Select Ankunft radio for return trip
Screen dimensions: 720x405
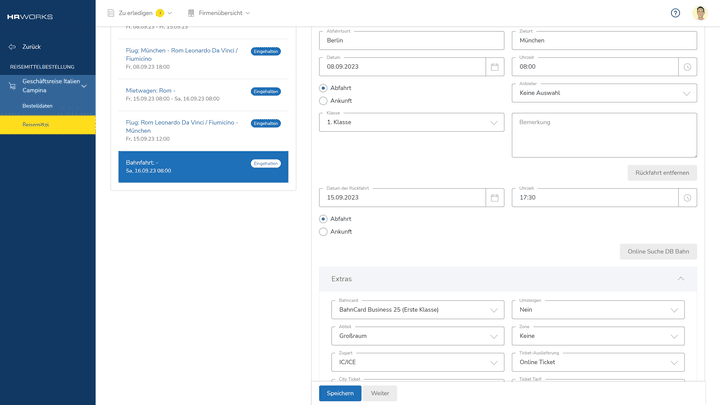323,232
